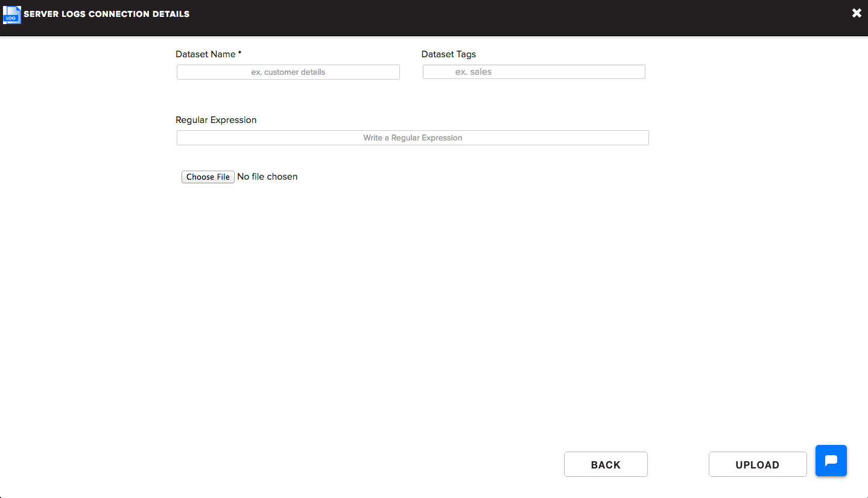Click the Regular Expression text field
Image resolution: width=868 pixels, height=498 pixels.
(x=413, y=137)
